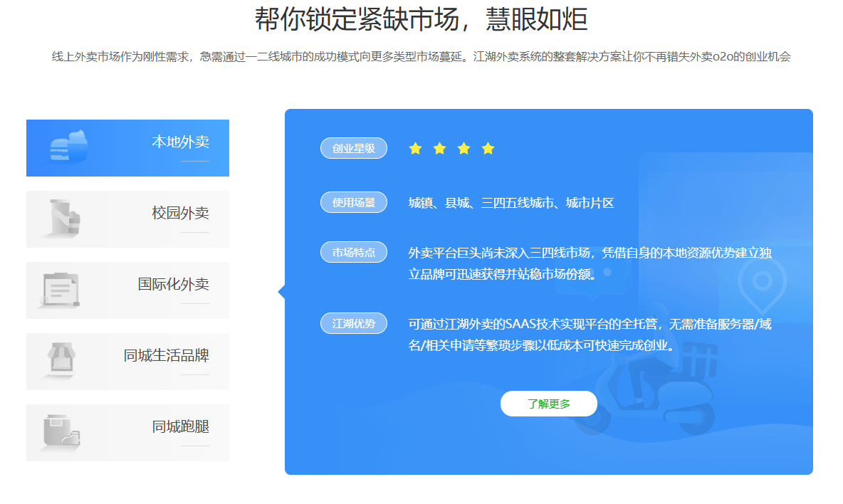Viewport: 843px width, 504px height.
Task: Click the storefront icon for 同城生活品牌
Action: [61, 358]
